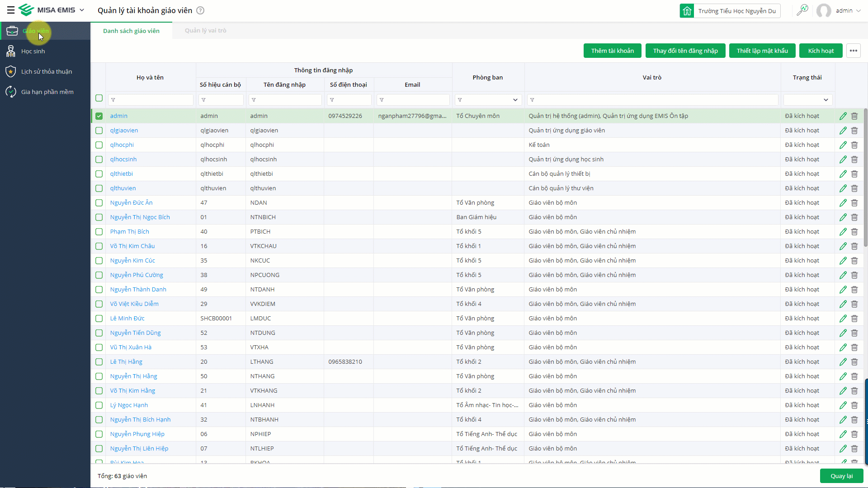
Task: Click the school house icon
Action: point(687,11)
